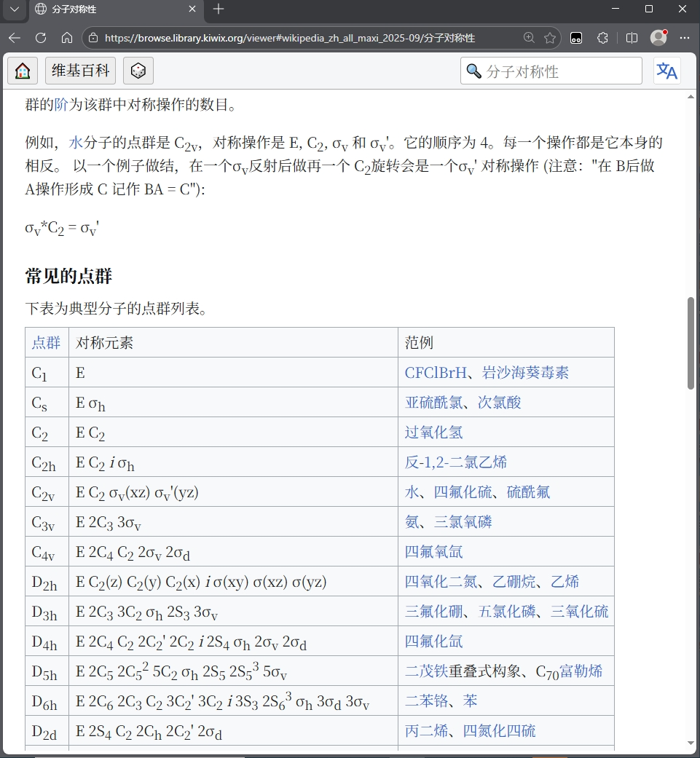Open the browser extensions puzzle icon
700x758 pixels.
point(602,38)
